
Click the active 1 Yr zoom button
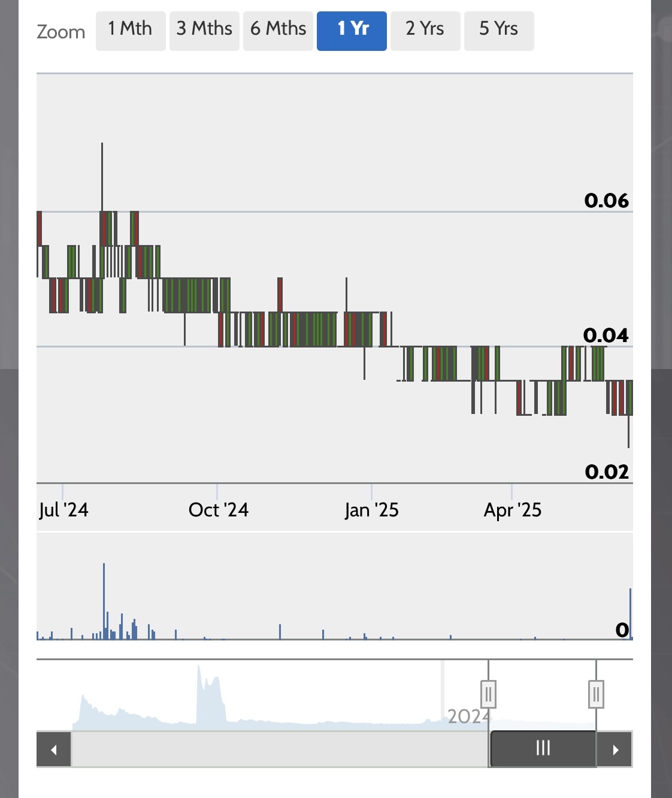(352, 31)
